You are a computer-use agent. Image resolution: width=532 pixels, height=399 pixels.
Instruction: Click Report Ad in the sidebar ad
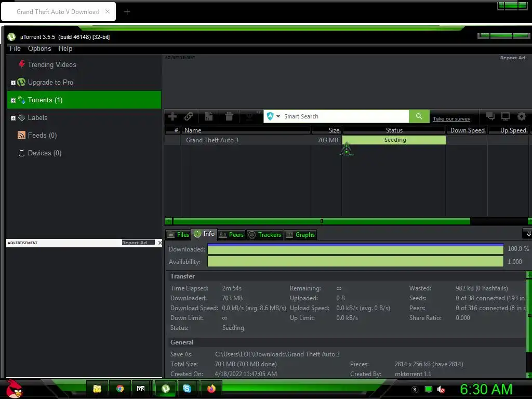pyautogui.click(x=135, y=243)
